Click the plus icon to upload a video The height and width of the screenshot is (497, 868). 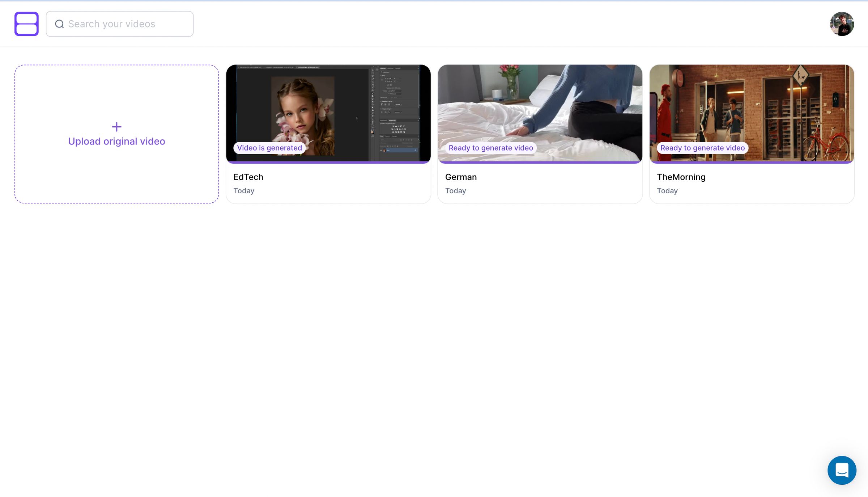point(116,127)
